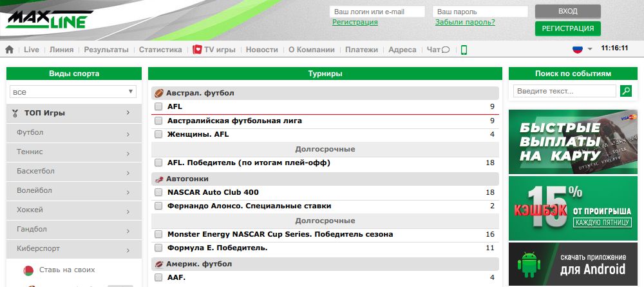Click the Забыли пароль? link
Image resolution: width=644 pixels, height=287 pixels.
465,22
